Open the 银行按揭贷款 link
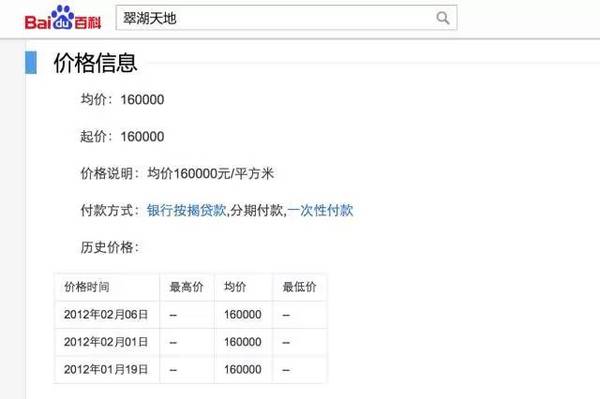This screenshot has width=600, height=399. (x=187, y=210)
